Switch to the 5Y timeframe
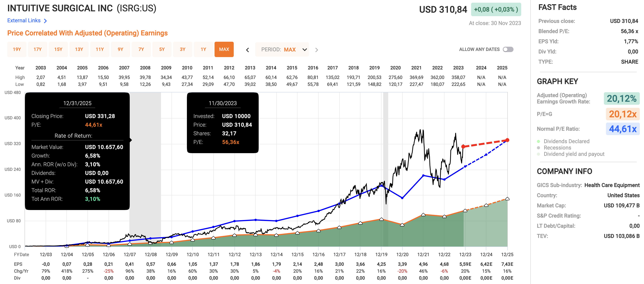This screenshot has height=284, width=644. tap(162, 49)
